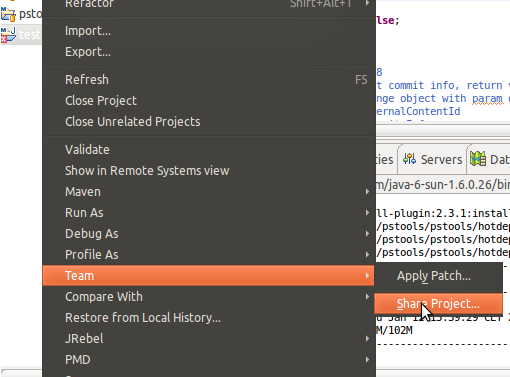This screenshot has height=377, width=510.
Task: Expand the Maven submenu arrow
Action: pos(367,192)
